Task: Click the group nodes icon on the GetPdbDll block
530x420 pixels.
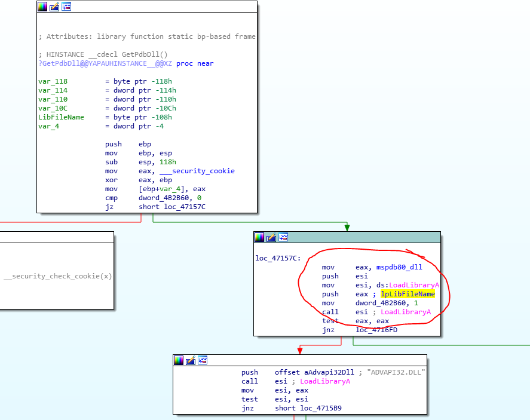Action: (x=66, y=6)
